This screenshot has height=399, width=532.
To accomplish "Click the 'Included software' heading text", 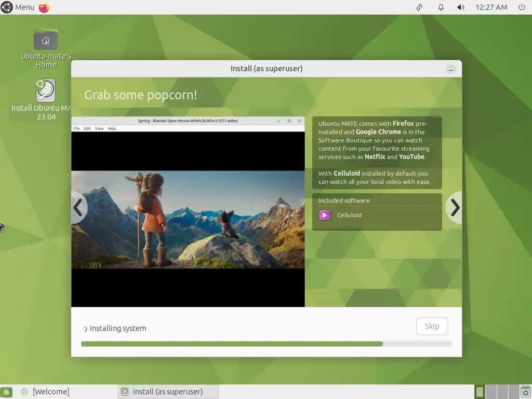I will (x=344, y=201).
